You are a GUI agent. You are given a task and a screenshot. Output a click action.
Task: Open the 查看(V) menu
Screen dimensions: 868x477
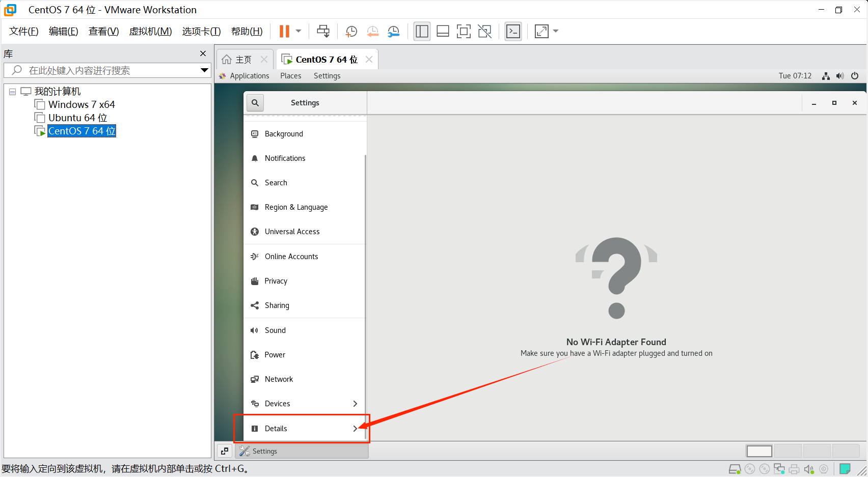[103, 32]
